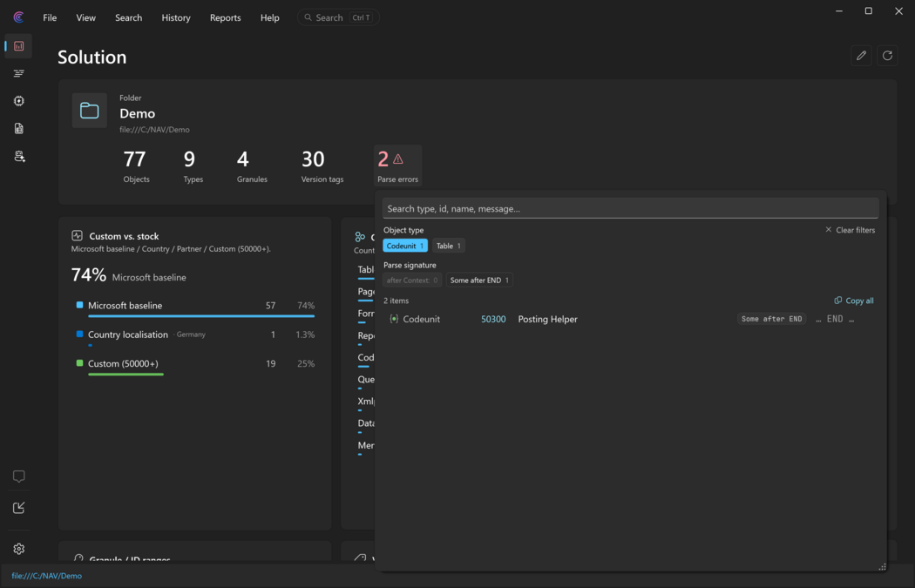Open the Search menu
This screenshot has height=588, width=915.
[x=128, y=17]
